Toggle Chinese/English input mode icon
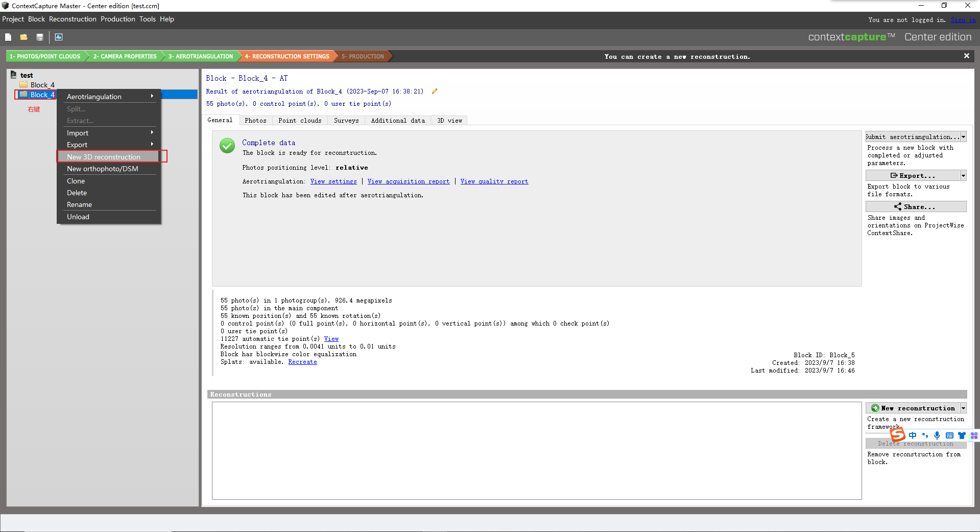980x532 pixels. pos(913,435)
